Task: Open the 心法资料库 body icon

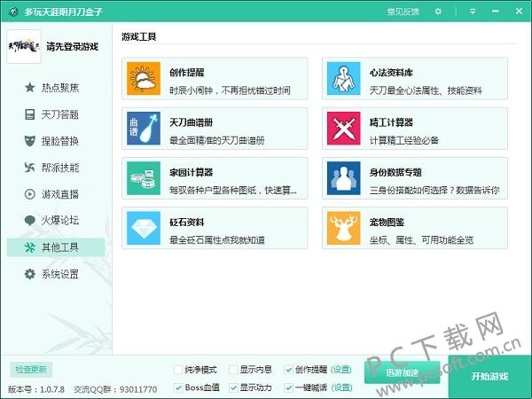Action: click(x=344, y=78)
